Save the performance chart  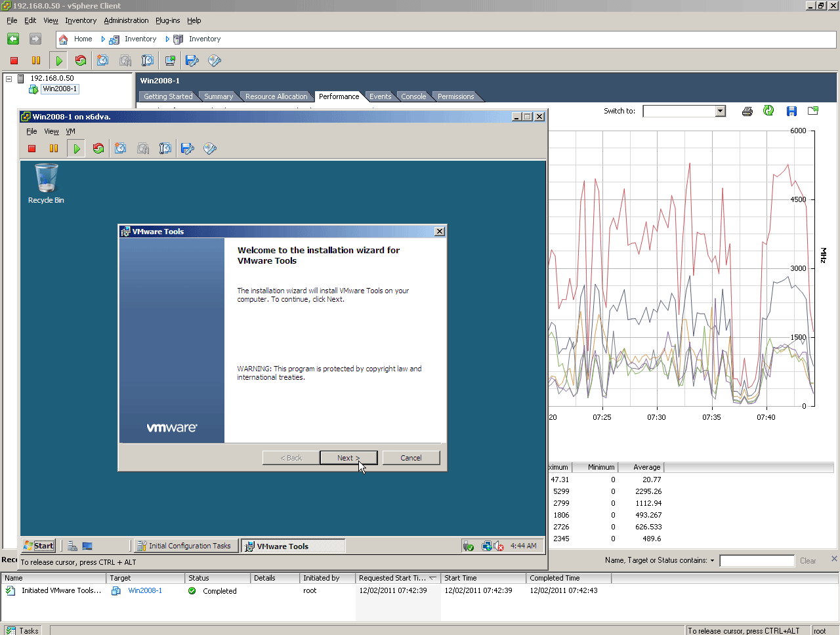pyautogui.click(x=791, y=111)
